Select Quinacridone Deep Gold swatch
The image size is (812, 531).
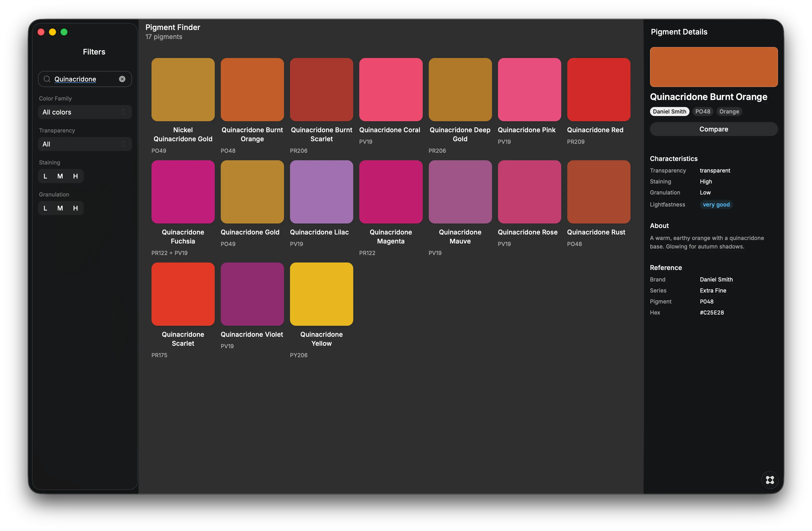click(x=460, y=89)
